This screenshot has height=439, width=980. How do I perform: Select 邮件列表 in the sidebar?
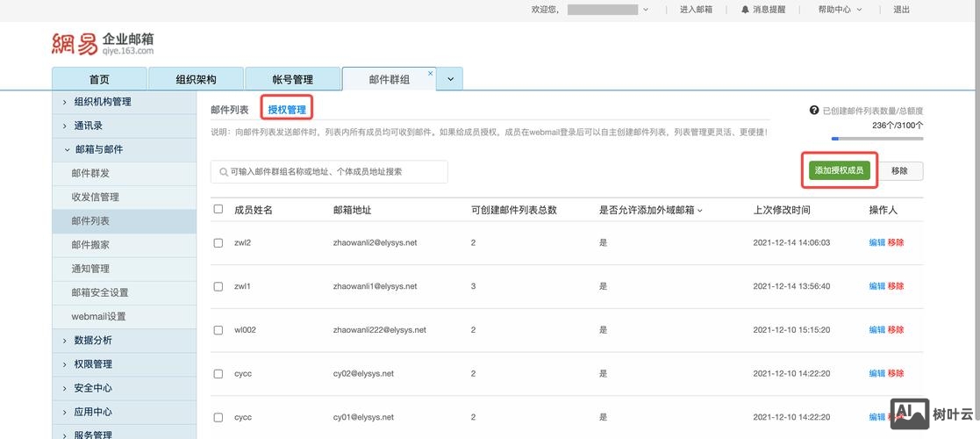pyautogui.click(x=124, y=221)
